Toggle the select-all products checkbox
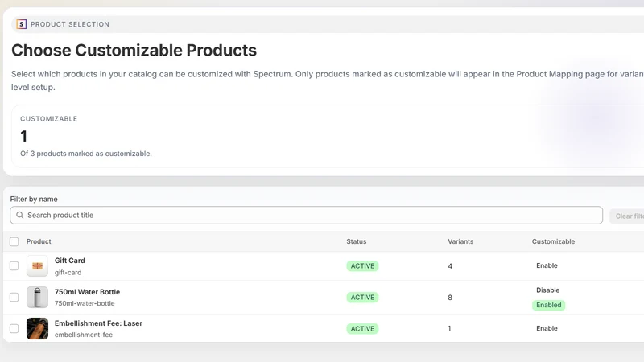This screenshot has height=362, width=644. pos(14,241)
